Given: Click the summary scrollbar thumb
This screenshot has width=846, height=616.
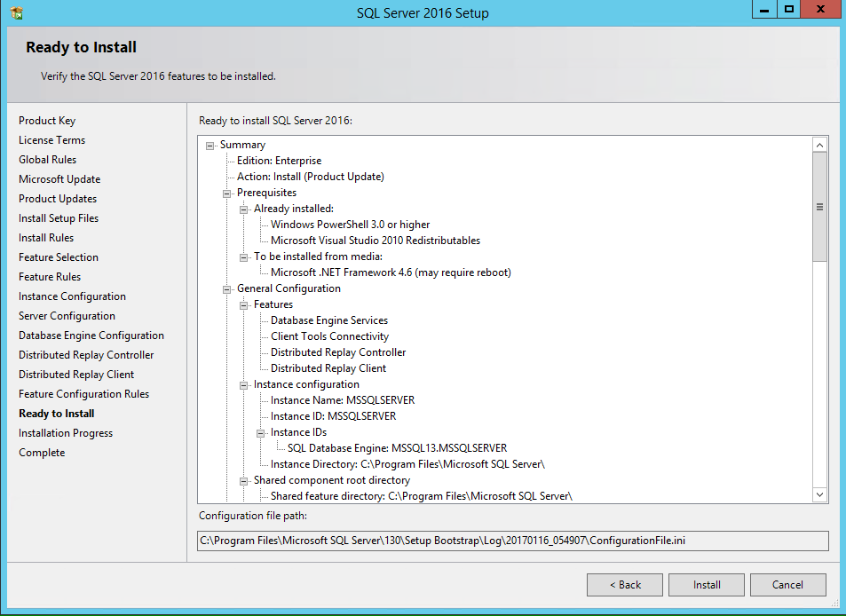Looking at the screenshot, I should (819, 207).
